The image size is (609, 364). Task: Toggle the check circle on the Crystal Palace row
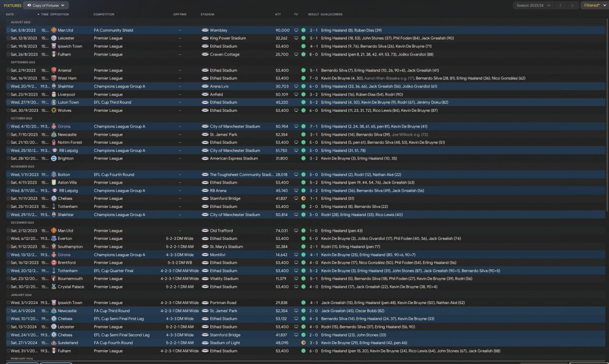(8, 287)
